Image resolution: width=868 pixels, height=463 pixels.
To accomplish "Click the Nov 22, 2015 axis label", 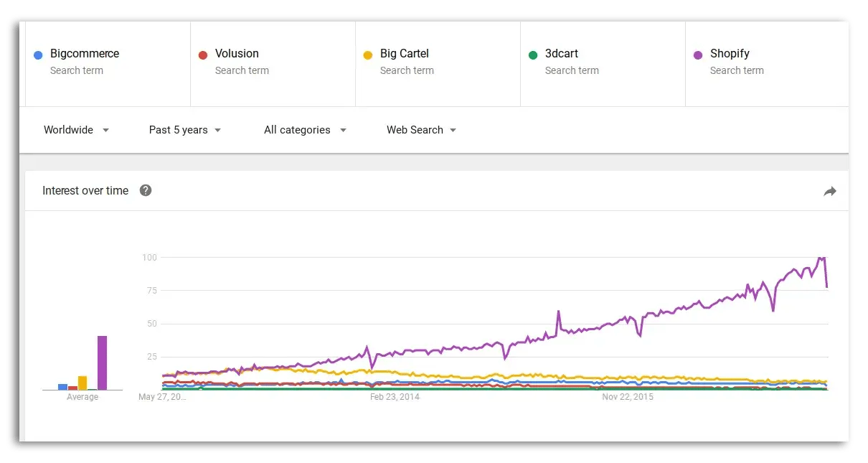I will 628,396.
